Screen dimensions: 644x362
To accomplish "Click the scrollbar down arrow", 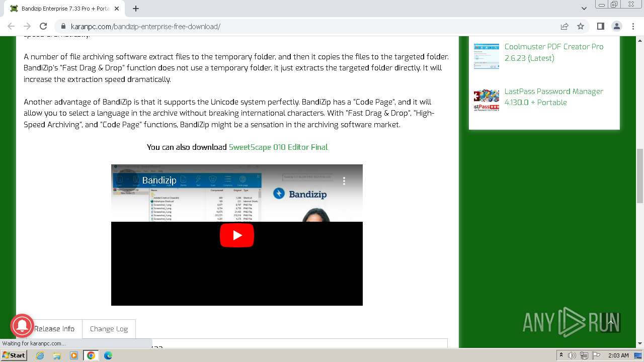I will 640,344.
